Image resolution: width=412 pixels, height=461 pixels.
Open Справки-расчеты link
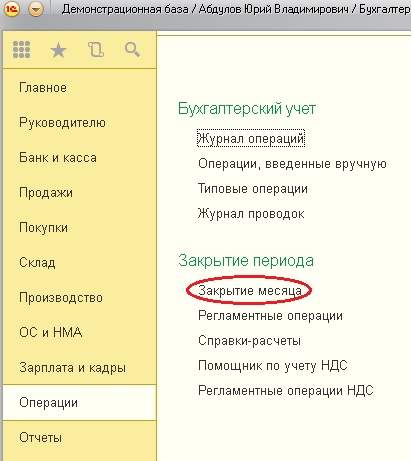click(x=249, y=340)
